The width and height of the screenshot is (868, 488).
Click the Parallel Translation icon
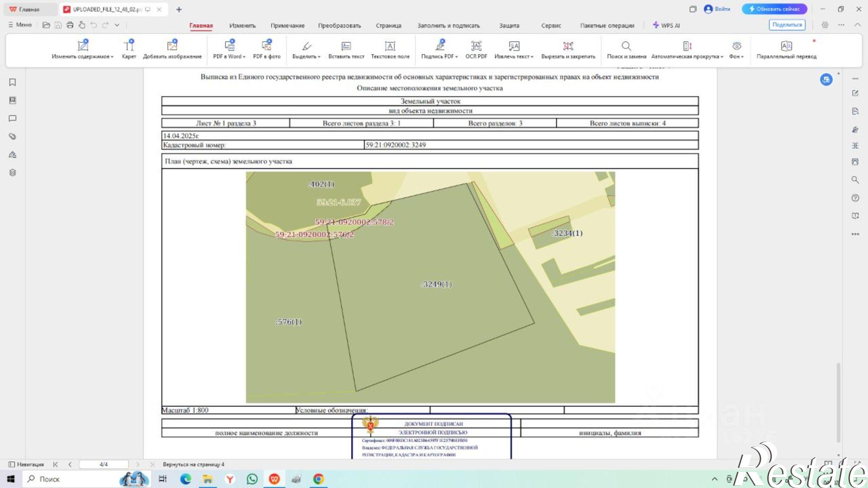pos(786,46)
